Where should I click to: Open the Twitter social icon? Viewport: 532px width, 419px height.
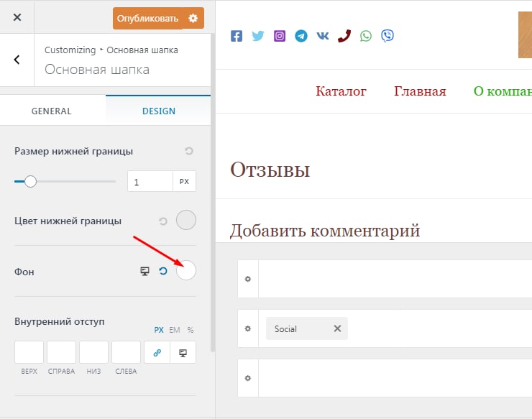point(258,36)
